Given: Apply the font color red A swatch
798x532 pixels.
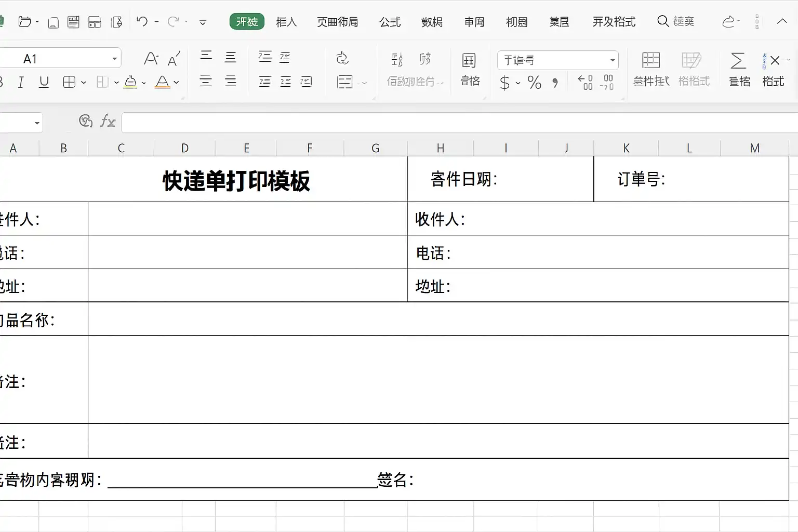Looking at the screenshot, I should pyautogui.click(x=162, y=82).
